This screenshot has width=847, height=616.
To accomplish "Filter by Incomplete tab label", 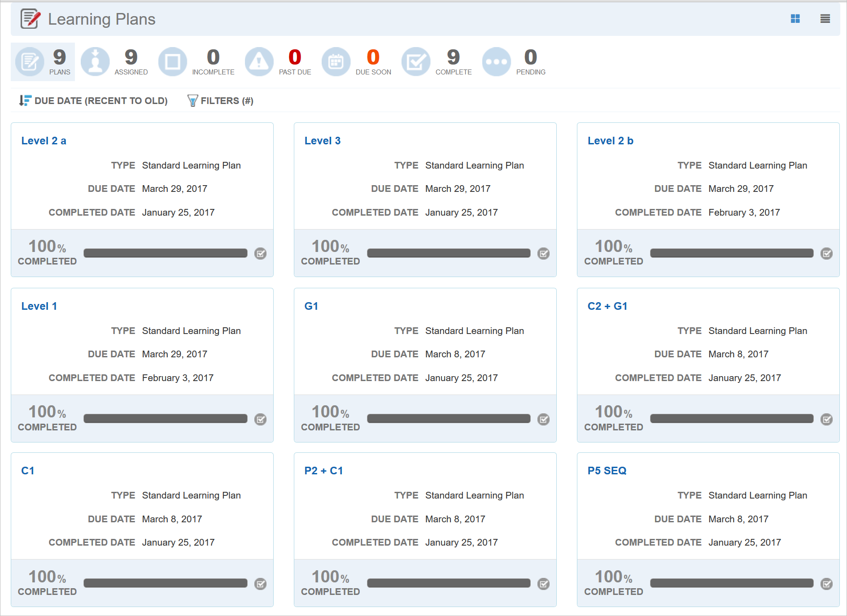I will point(213,72).
